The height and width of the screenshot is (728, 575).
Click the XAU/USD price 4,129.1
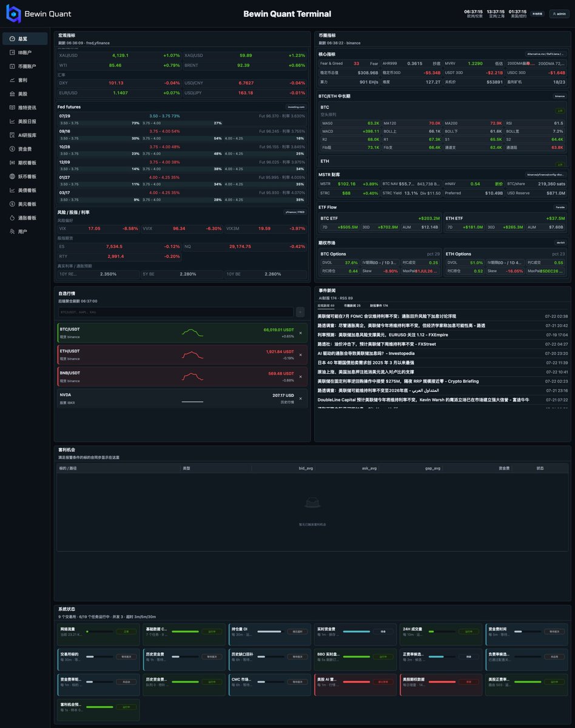tap(121, 55)
